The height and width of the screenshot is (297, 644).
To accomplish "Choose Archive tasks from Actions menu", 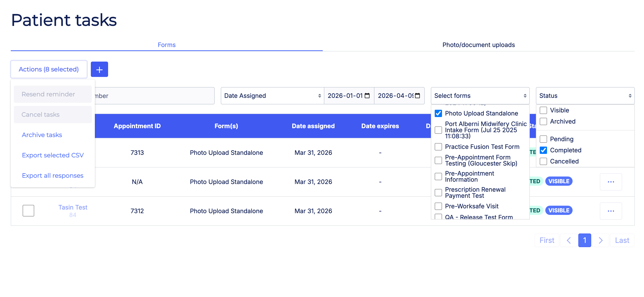I will click(42, 135).
